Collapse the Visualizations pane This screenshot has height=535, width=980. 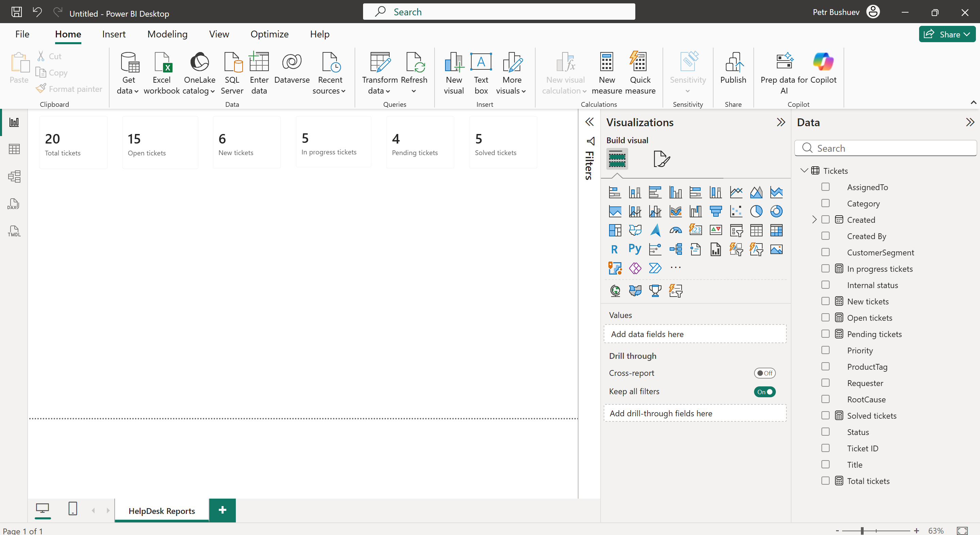tap(781, 122)
